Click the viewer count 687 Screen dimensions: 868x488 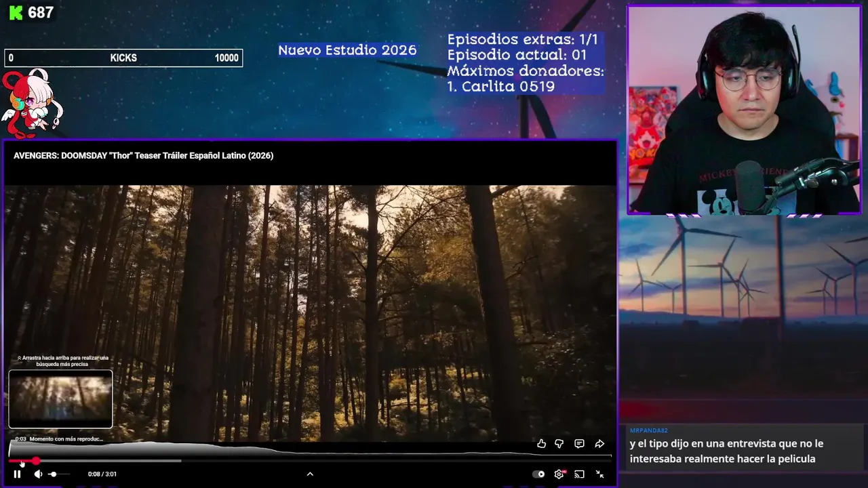point(41,13)
